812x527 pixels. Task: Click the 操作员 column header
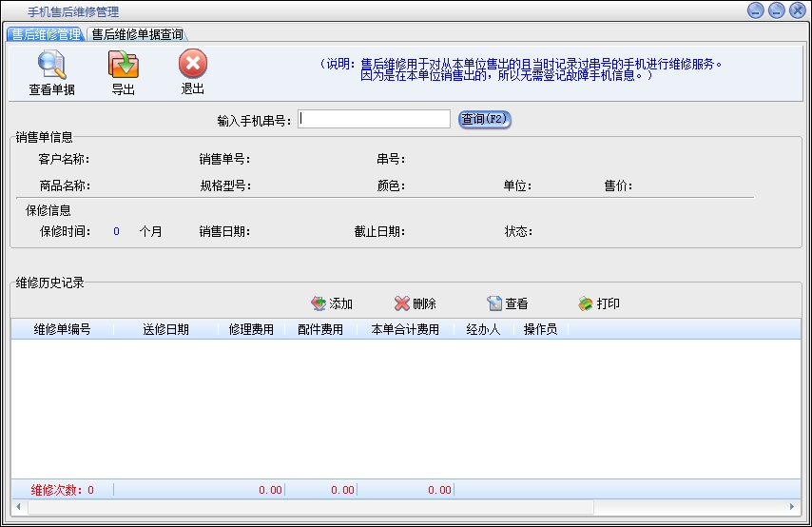pos(540,330)
